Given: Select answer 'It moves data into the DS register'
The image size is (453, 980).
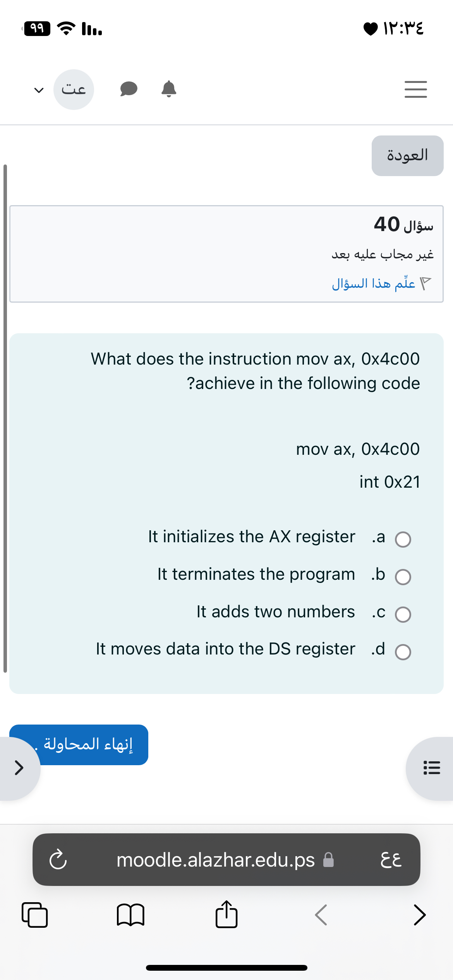Looking at the screenshot, I should coord(404,651).
